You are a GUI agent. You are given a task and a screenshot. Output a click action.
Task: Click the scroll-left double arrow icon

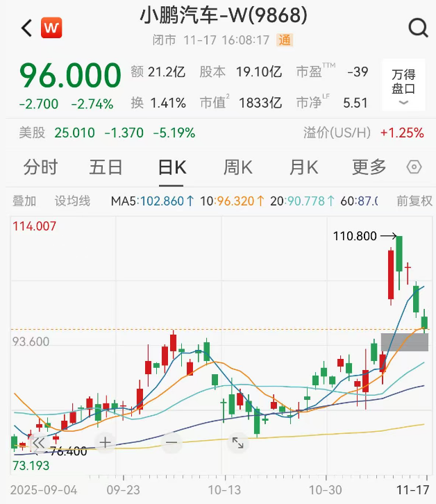tap(38, 442)
